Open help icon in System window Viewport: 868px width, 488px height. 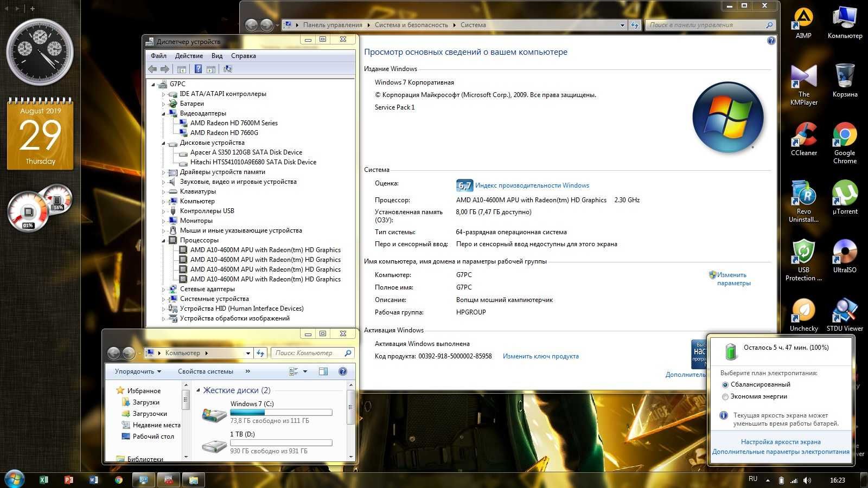pyautogui.click(x=771, y=41)
